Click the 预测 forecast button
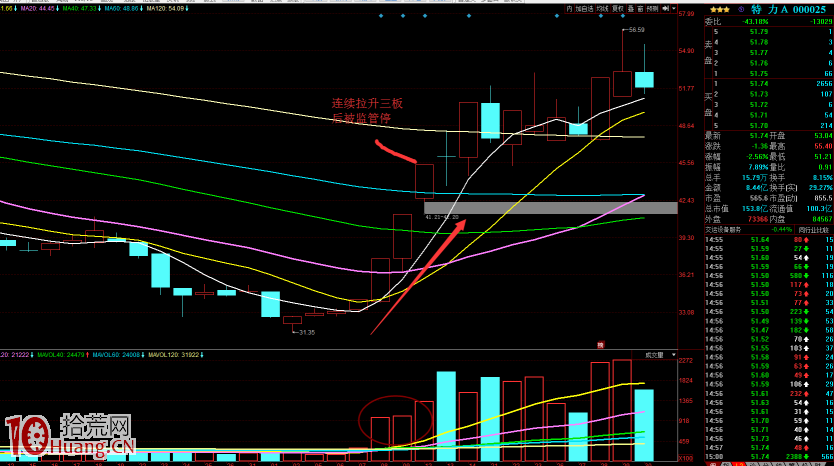Viewport: 834px width, 466px height. (x=653, y=9)
